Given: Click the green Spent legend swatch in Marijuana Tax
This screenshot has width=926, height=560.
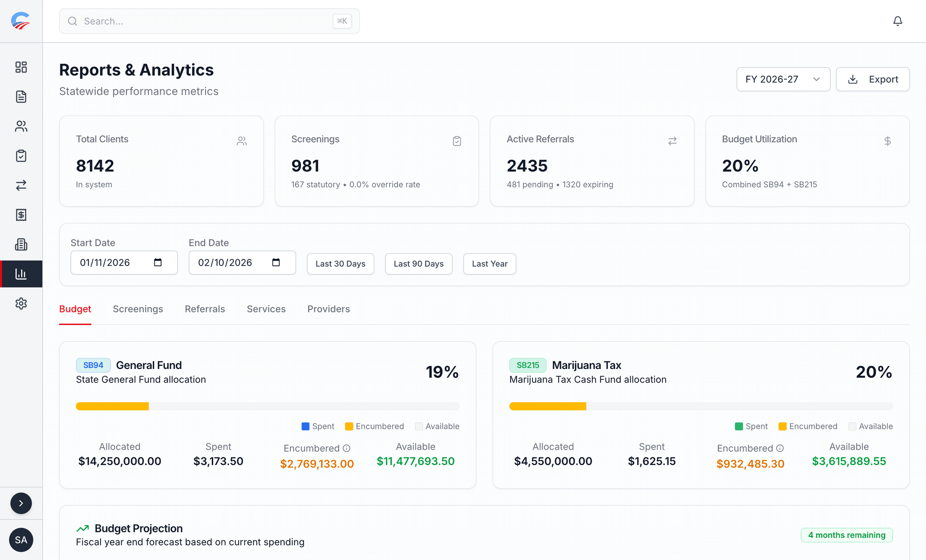Looking at the screenshot, I should point(739,426).
